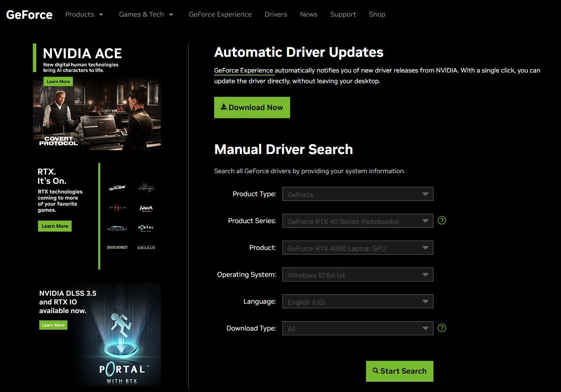Open the Download Type dropdown
Screen dimensions: 561x392
coord(358,328)
